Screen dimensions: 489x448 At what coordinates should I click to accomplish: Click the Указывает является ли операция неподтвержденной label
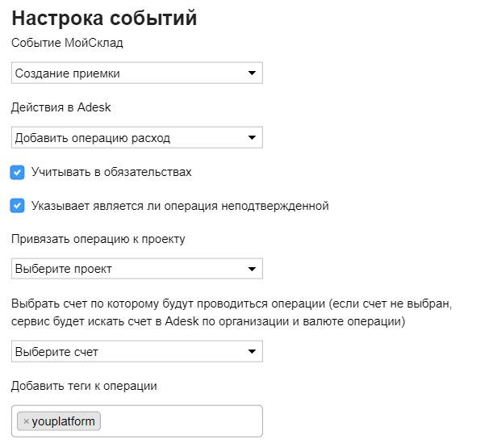pos(180,206)
